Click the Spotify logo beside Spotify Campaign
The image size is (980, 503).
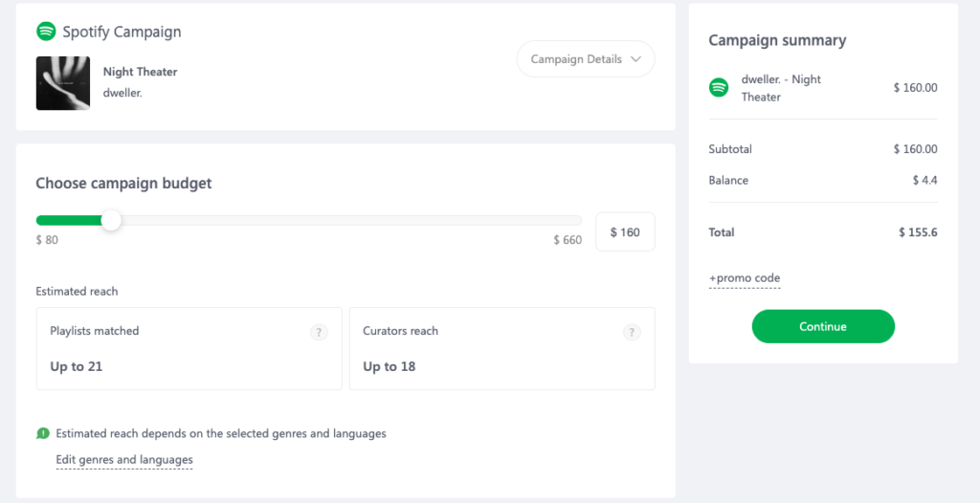click(x=46, y=32)
